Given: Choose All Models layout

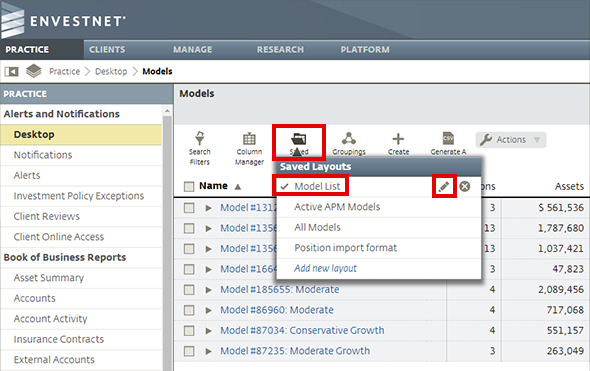Looking at the screenshot, I should point(317,227).
